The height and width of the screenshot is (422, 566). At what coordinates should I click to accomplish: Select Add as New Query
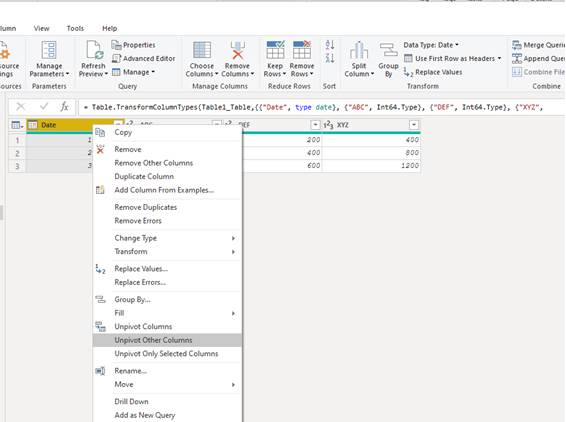(167, 415)
